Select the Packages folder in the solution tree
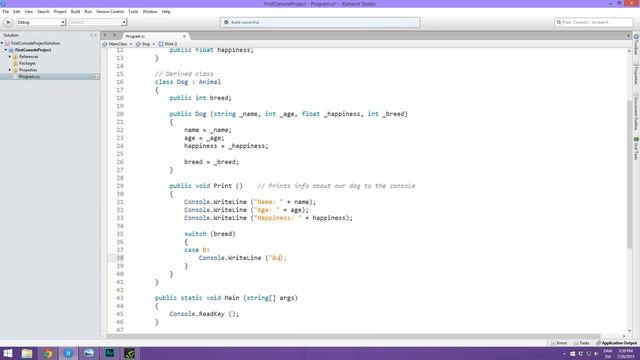 point(27,63)
